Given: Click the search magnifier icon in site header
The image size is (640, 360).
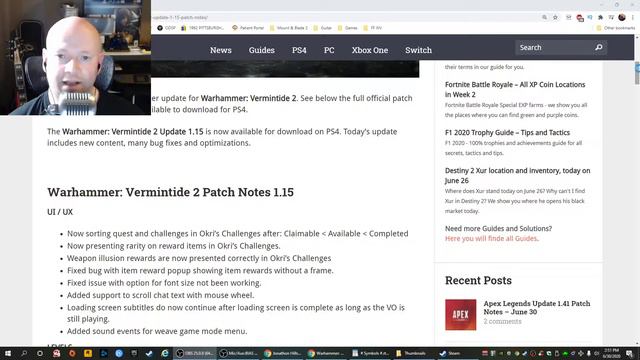Looking at the screenshot, I should 599,47.
